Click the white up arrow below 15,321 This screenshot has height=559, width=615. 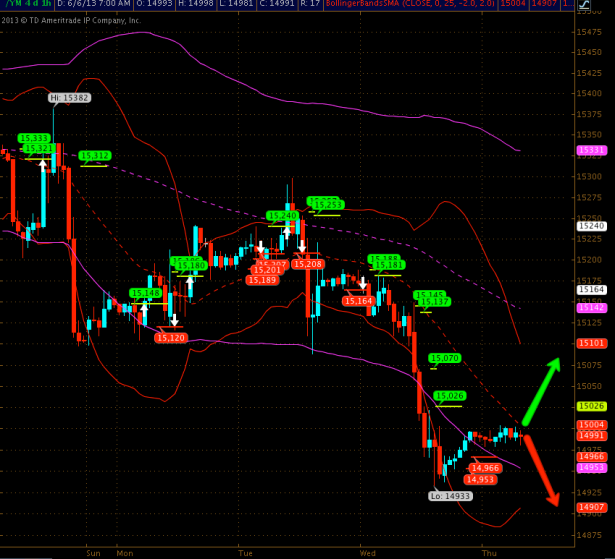click(x=43, y=165)
